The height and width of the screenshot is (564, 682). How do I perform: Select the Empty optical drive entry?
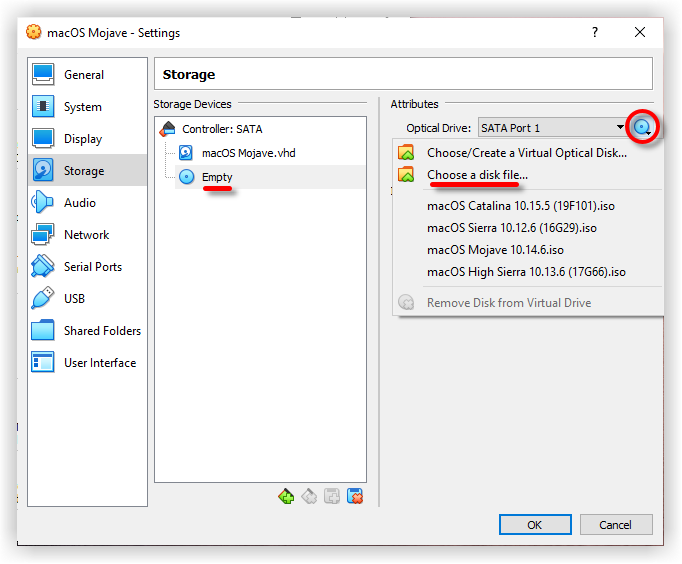[216, 177]
